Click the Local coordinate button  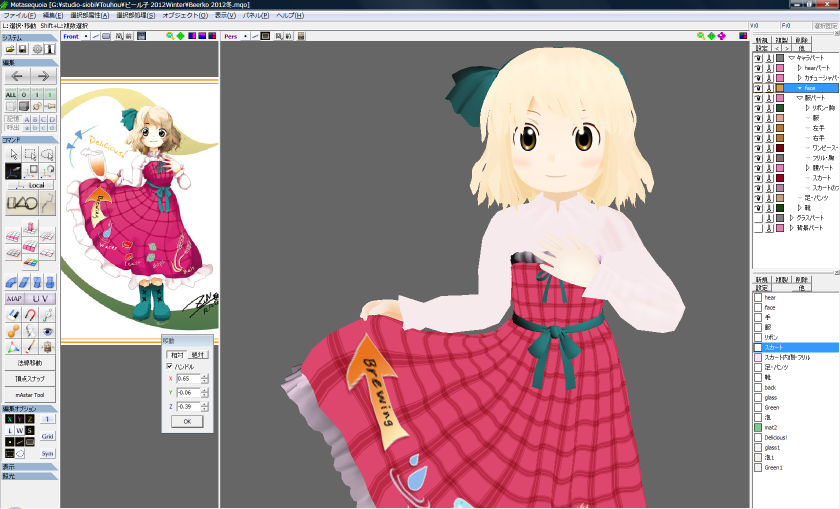click(x=31, y=185)
